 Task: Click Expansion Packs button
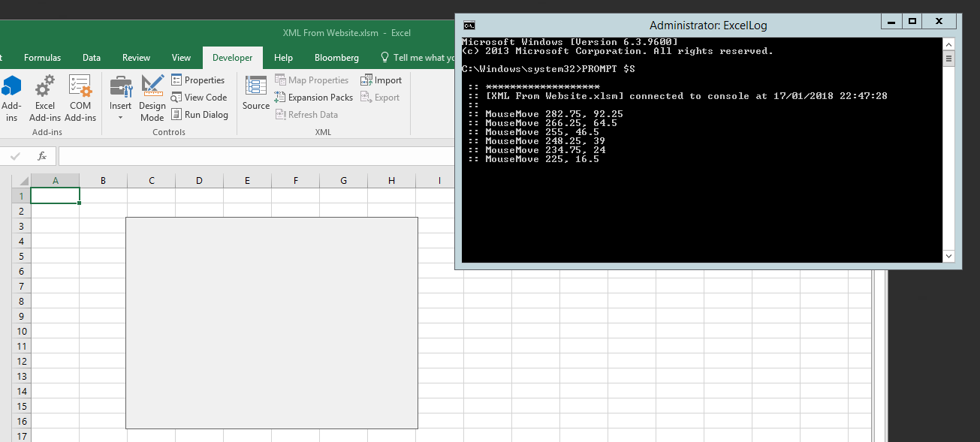pyautogui.click(x=314, y=98)
